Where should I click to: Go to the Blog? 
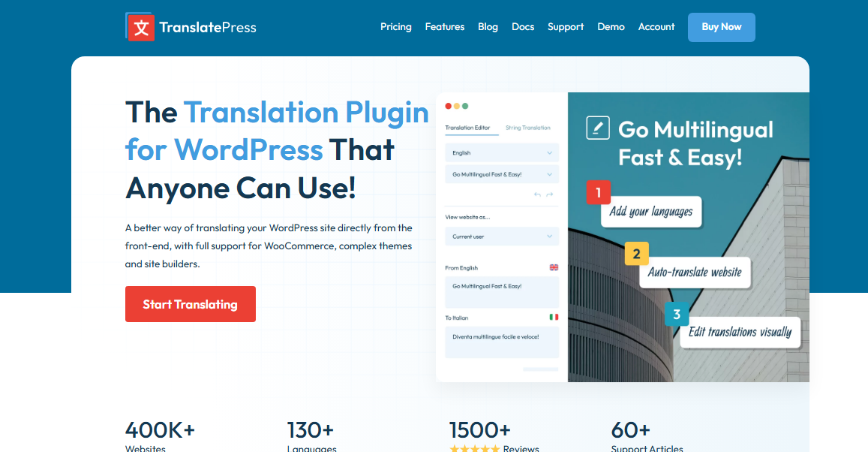(x=488, y=26)
